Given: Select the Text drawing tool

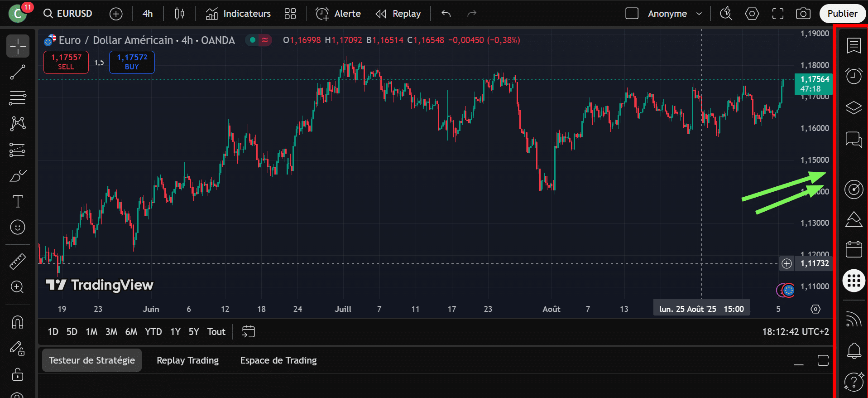Looking at the screenshot, I should point(18,201).
